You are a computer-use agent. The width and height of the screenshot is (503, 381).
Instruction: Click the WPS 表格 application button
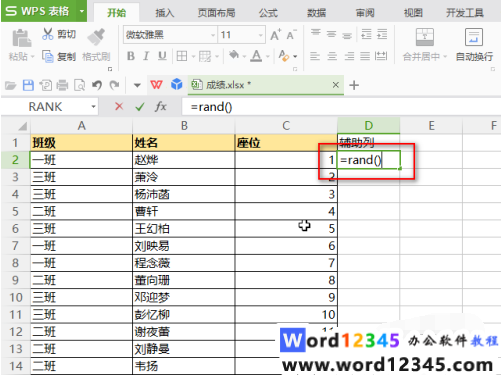tap(39, 11)
